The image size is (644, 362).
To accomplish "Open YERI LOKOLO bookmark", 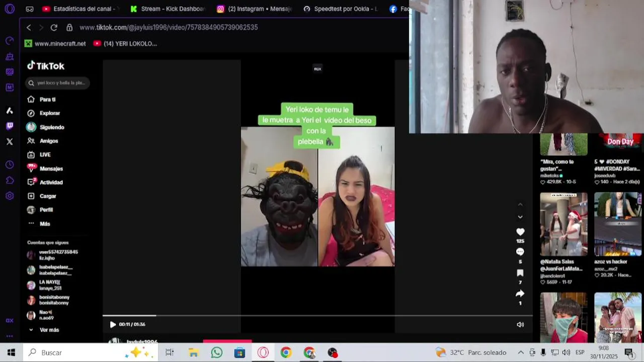I will [125, 44].
